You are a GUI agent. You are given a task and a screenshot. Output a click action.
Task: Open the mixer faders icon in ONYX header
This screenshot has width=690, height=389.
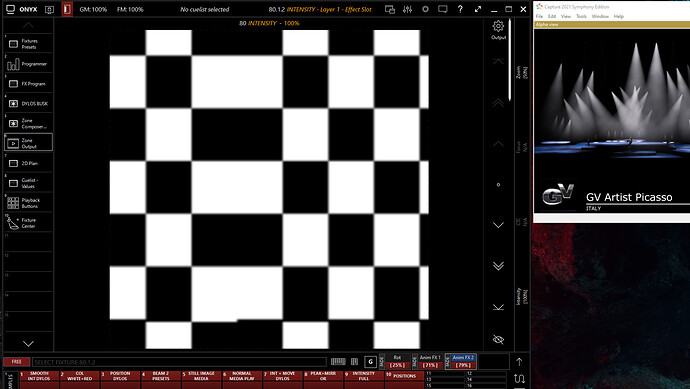407,9
